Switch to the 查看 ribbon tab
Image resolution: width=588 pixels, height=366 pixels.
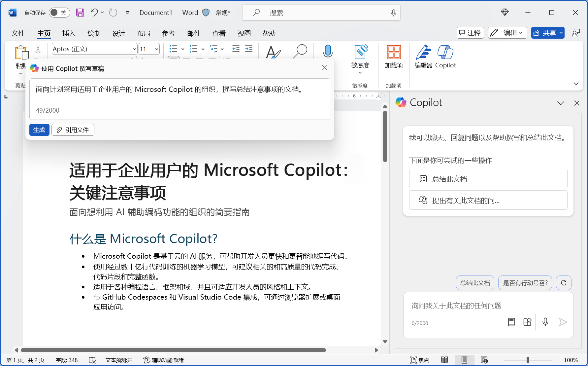(x=219, y=33)
